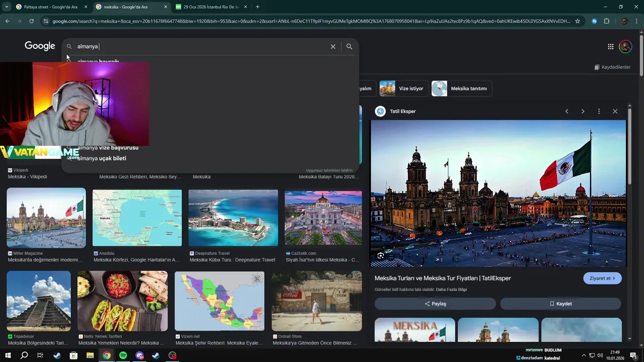Switch to the 29 Oca 2026 İstanbul Rio tab
The height and width of the screenshot is (362, 644).
click(211, 7)
